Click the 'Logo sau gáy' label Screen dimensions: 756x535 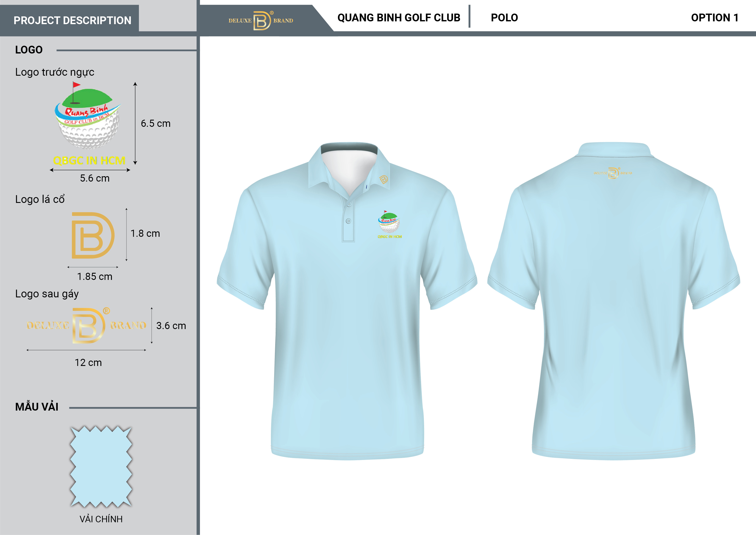pos(47,294)
